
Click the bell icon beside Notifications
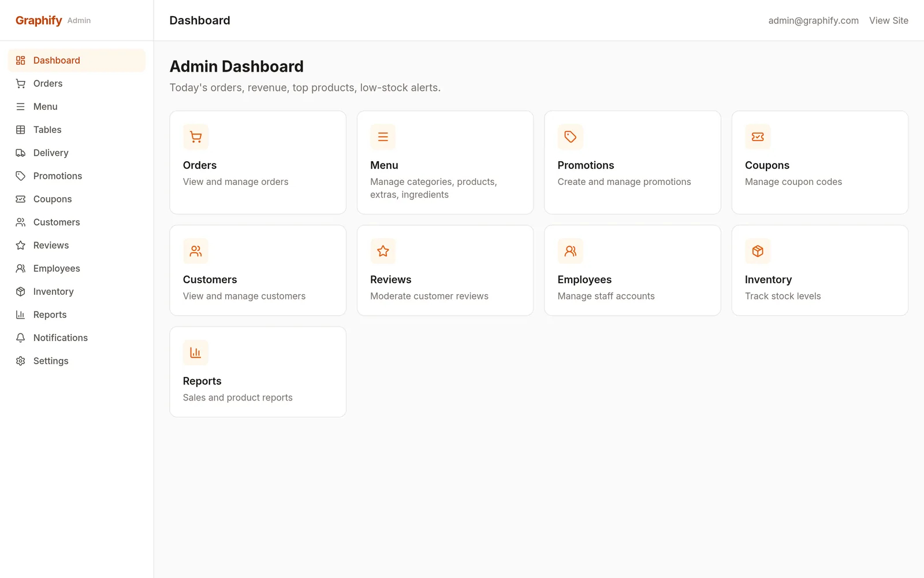point(21,338)
